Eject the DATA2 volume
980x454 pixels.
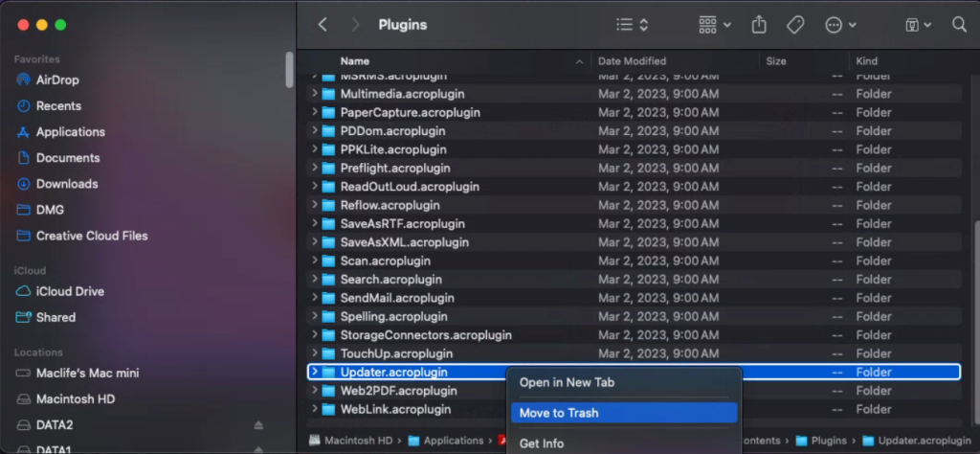click(258, 425)
